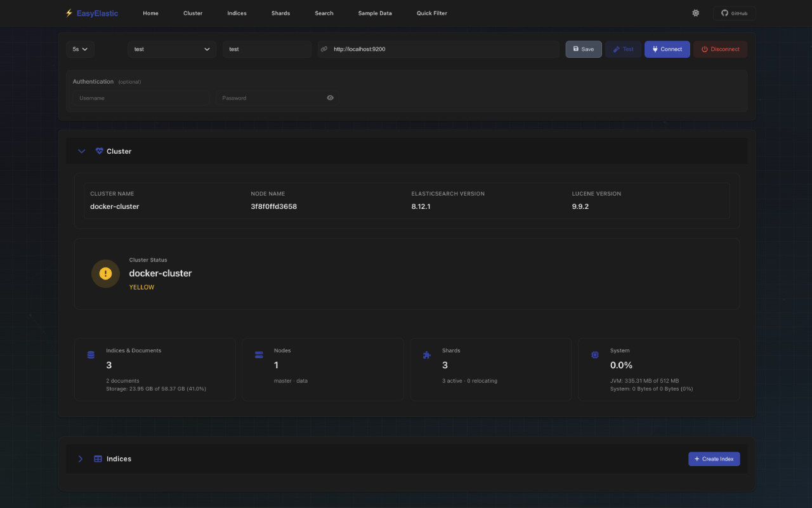Viewport: 812px width, 508px height.
Task: Select Sample Data in the navigation bar
Action: 375,13
